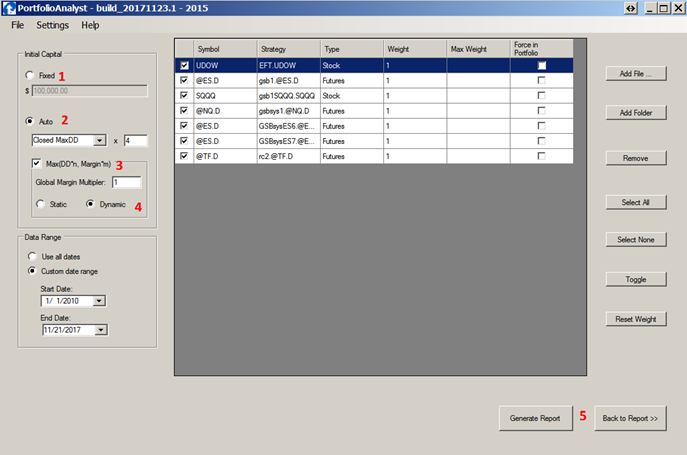Open the Settings menu
687x455 pixels.
pos(53,24)
